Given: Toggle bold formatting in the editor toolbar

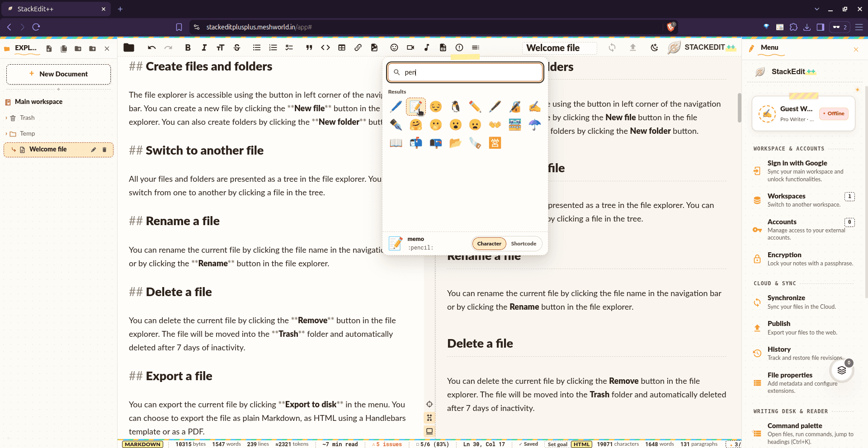Looking at the screenshot, I should pos(188,47).
